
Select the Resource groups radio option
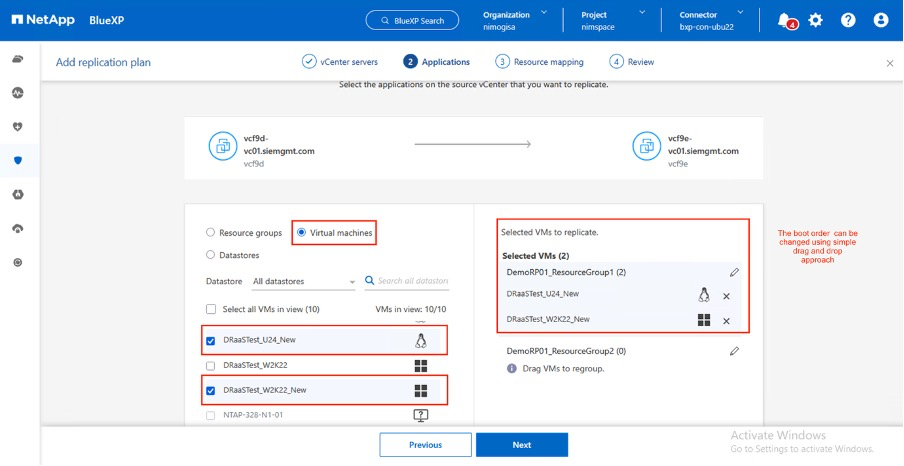210,233
